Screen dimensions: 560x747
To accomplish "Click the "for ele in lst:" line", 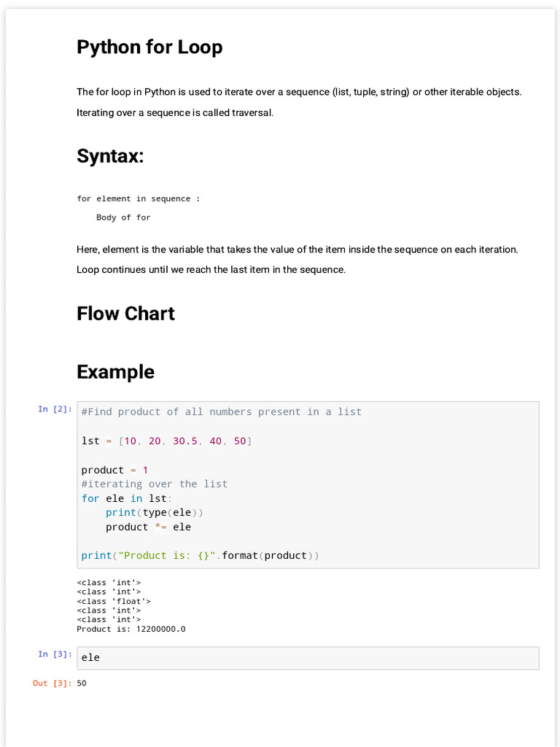I will [127, 498].
